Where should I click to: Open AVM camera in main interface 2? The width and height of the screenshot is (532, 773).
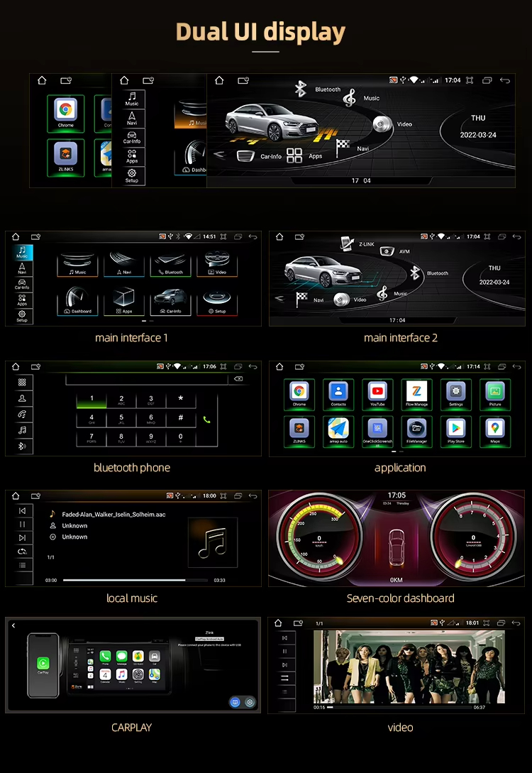[x=395, y=251]
